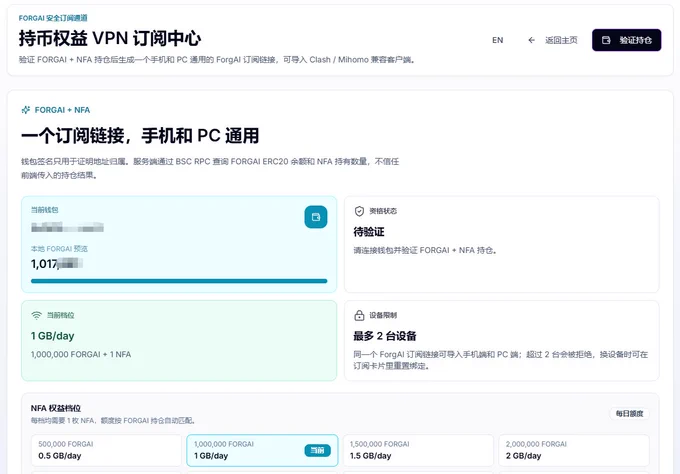
Task: Select the 2,000,000 FORGAI 2 GB/day tier
Action: 574,450
